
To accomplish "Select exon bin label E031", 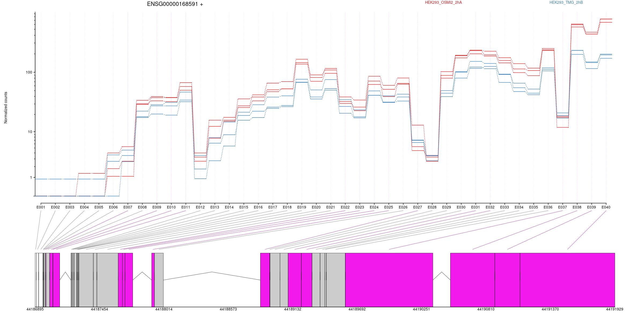I will coord(475,207).
